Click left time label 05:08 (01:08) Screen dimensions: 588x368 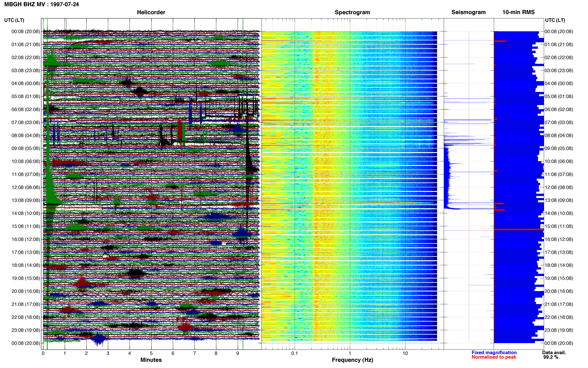[26, 96]
